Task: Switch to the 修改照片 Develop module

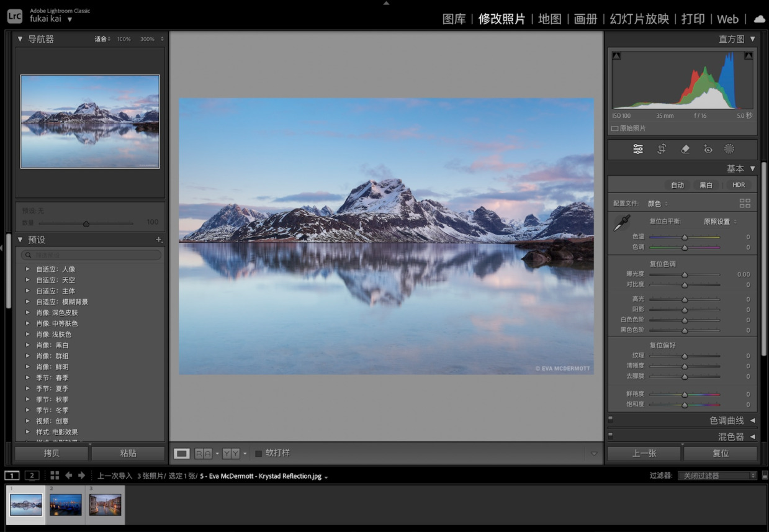Action: coord(501,19)
